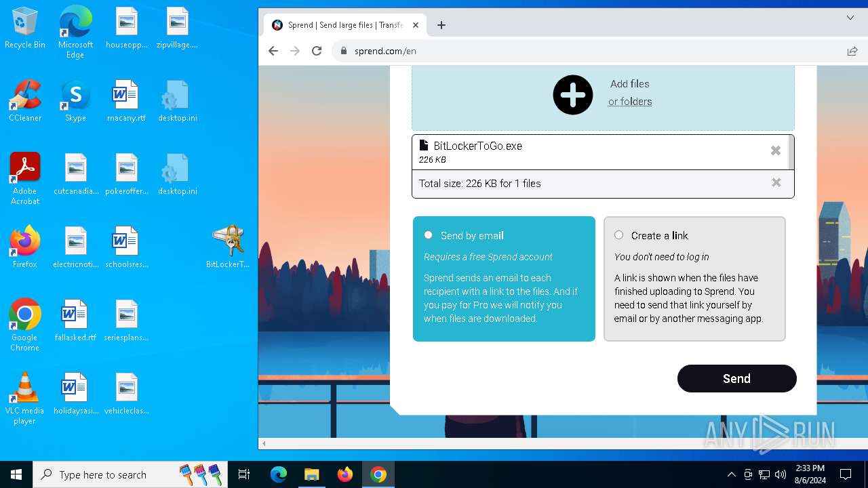Click the share page icon in address bar

(852, 51)
